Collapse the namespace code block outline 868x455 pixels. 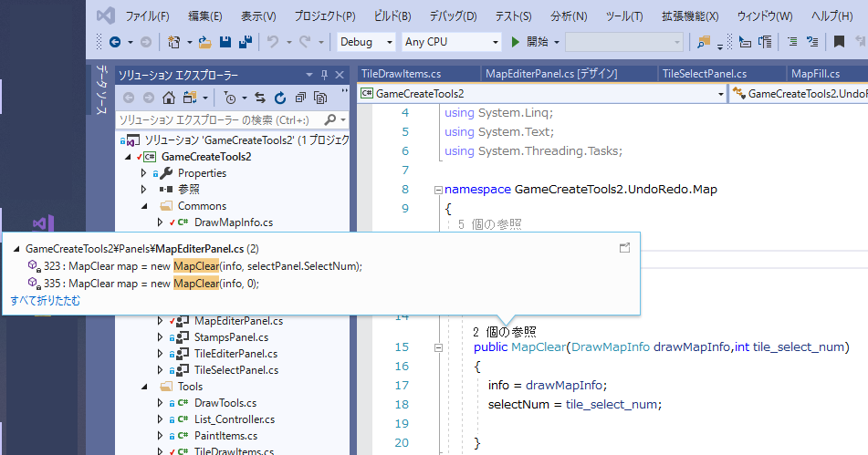pyautogui.click(x=438, y=190)
